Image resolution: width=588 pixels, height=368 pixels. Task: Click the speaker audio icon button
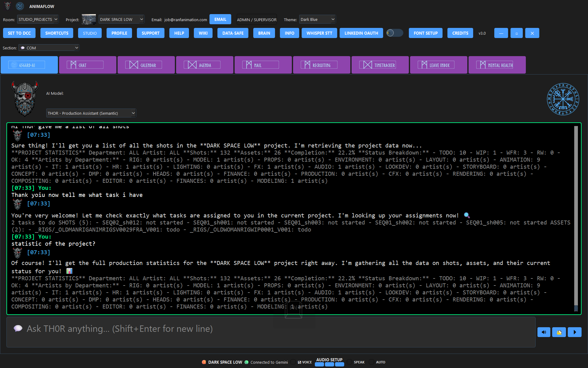(x=544, y=332)
